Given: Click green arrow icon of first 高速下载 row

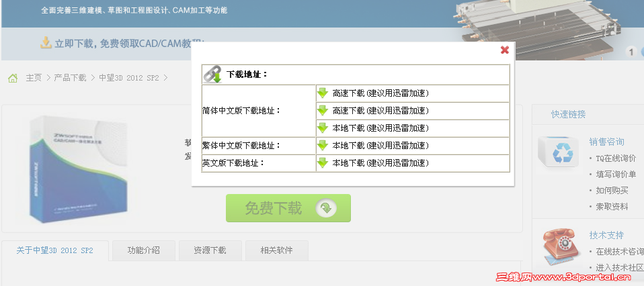Looking at the screenshot, I should [x=323, y=93].
